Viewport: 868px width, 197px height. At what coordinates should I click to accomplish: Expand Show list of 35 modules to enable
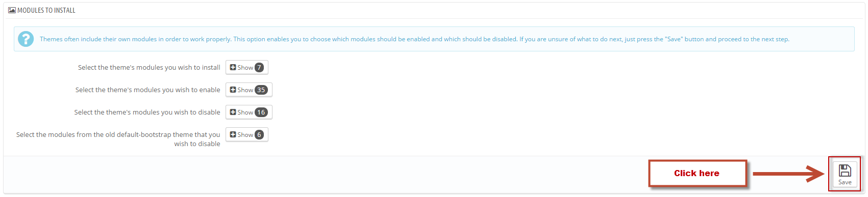(249, 90)
